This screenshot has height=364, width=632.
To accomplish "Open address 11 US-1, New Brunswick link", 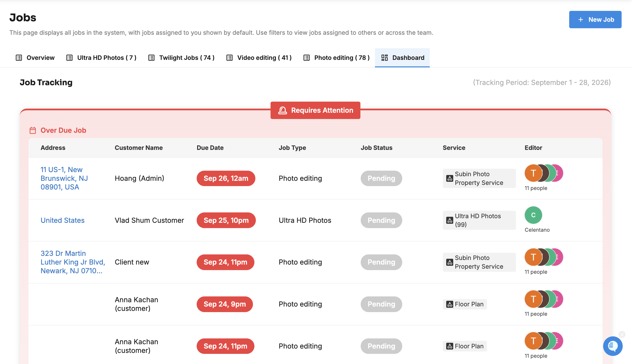I will pos(64,178).
